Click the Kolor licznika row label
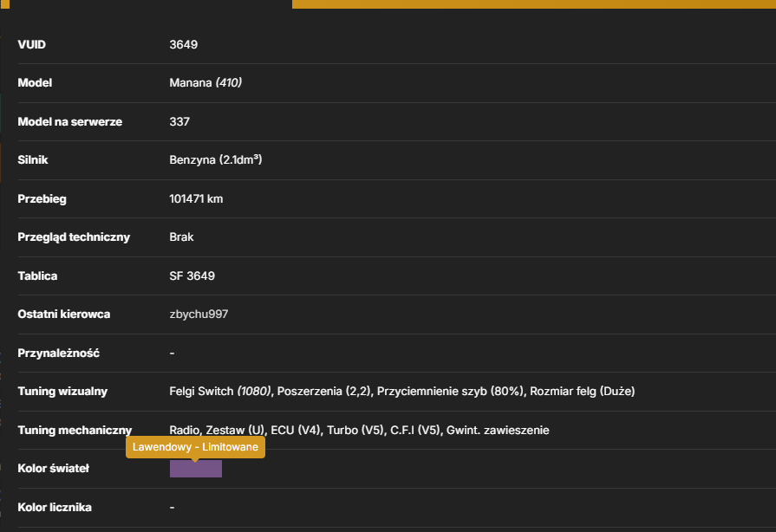This screenshot has width=776, height=532. (55, 507)
